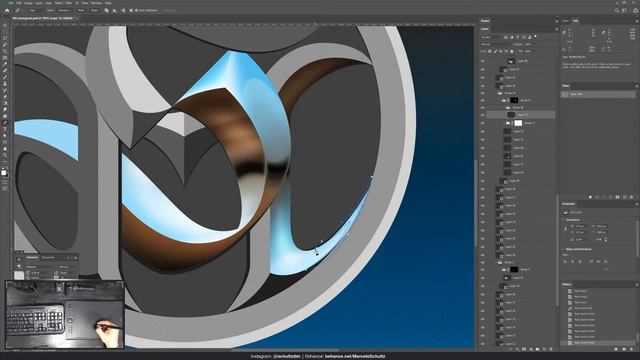The width and height of the screenshot is (640, 360).
Task: Collapse the Align and Distribute section
Action: (564, 249)
